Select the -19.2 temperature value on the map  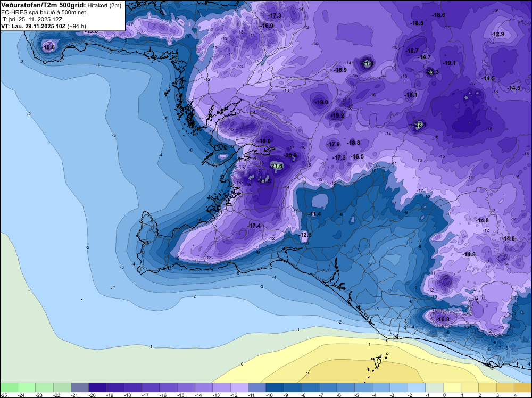338,115
